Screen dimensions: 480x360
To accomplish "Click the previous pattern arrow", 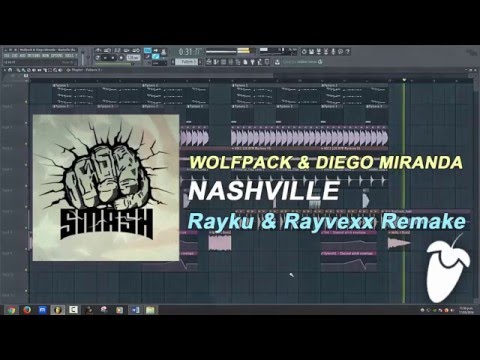I will [173, 62].
